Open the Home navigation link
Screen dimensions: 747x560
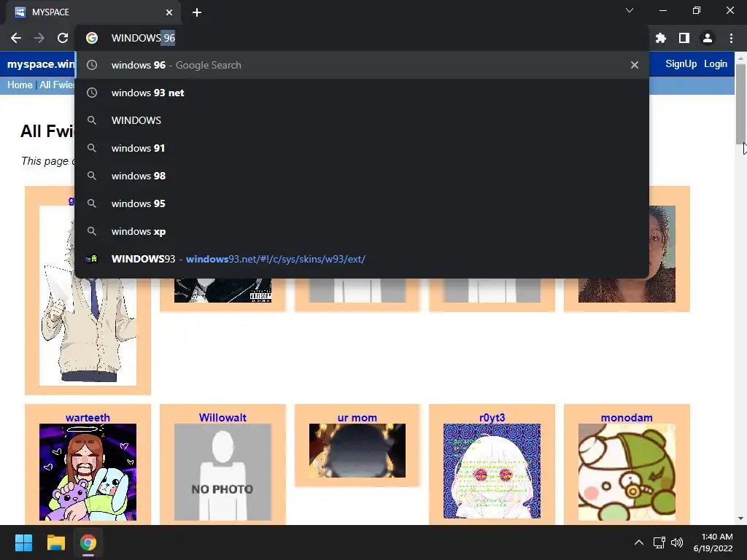[20, 85]
